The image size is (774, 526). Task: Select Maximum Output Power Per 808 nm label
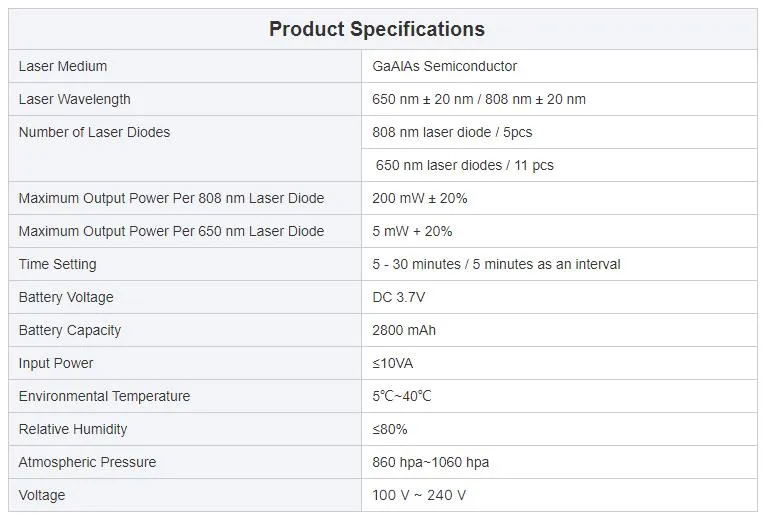pyautogui.click(x=171, y=198)
